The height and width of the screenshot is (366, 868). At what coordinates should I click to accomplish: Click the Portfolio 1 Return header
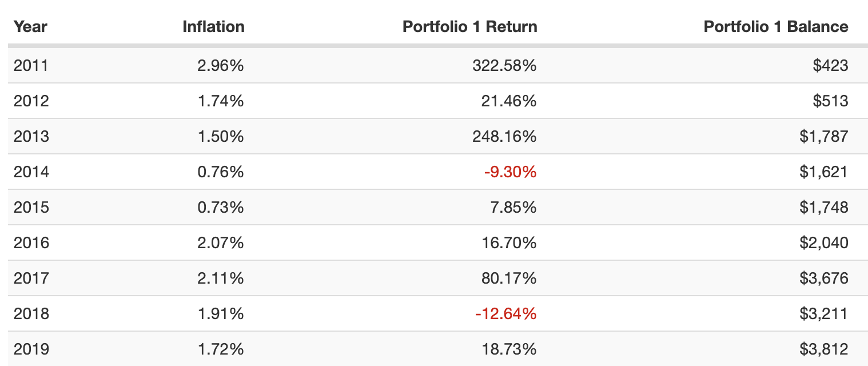click(x=469, y=26)
